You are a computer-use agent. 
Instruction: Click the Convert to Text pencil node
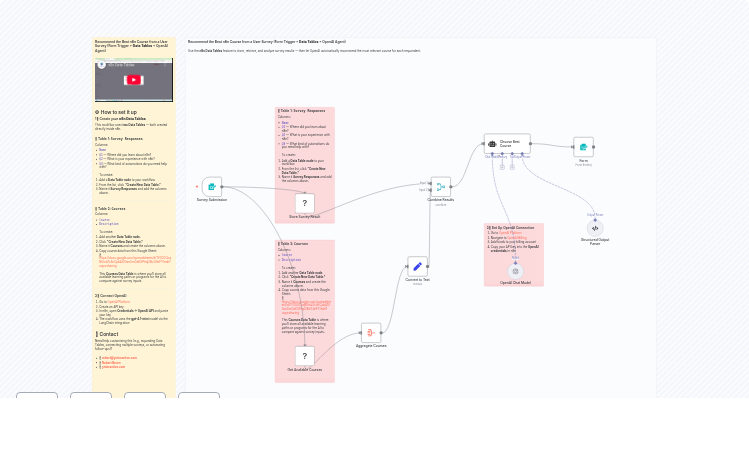coord(417,266)
